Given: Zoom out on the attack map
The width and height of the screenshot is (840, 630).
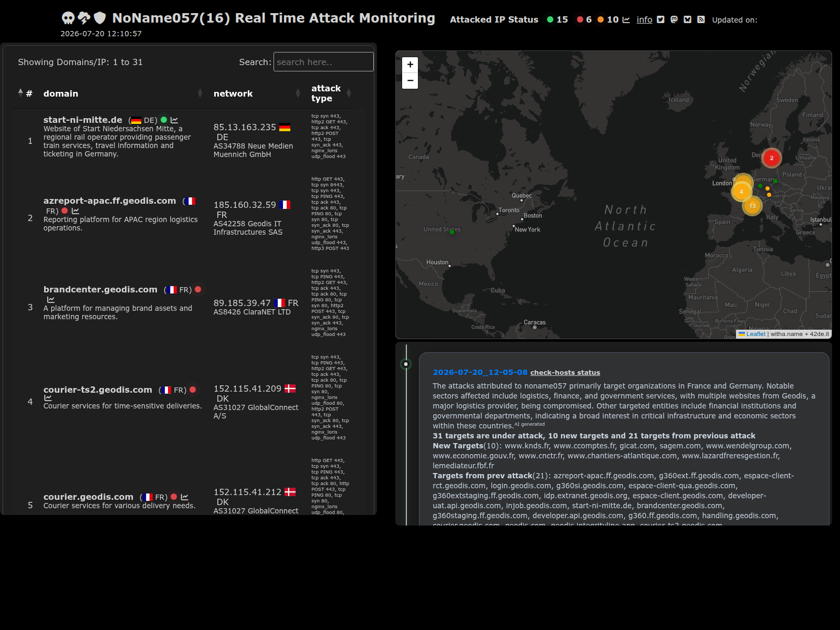Looking at the screenshot, I should click(x=410, y=81).
